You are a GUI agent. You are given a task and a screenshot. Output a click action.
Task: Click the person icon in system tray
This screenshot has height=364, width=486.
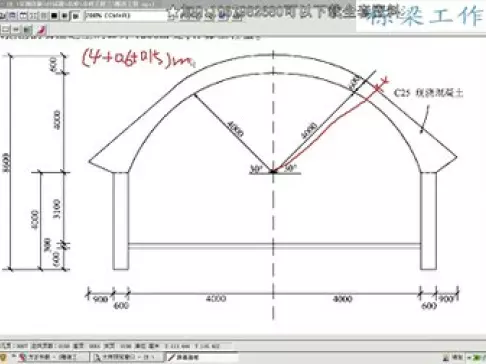click(446, 358)
